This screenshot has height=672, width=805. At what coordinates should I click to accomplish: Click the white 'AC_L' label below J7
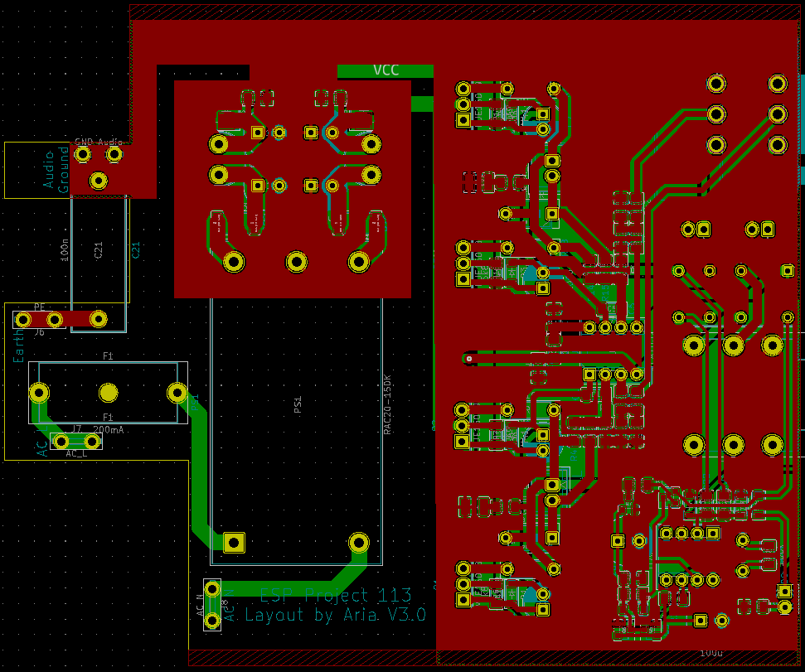coord(76,454)
